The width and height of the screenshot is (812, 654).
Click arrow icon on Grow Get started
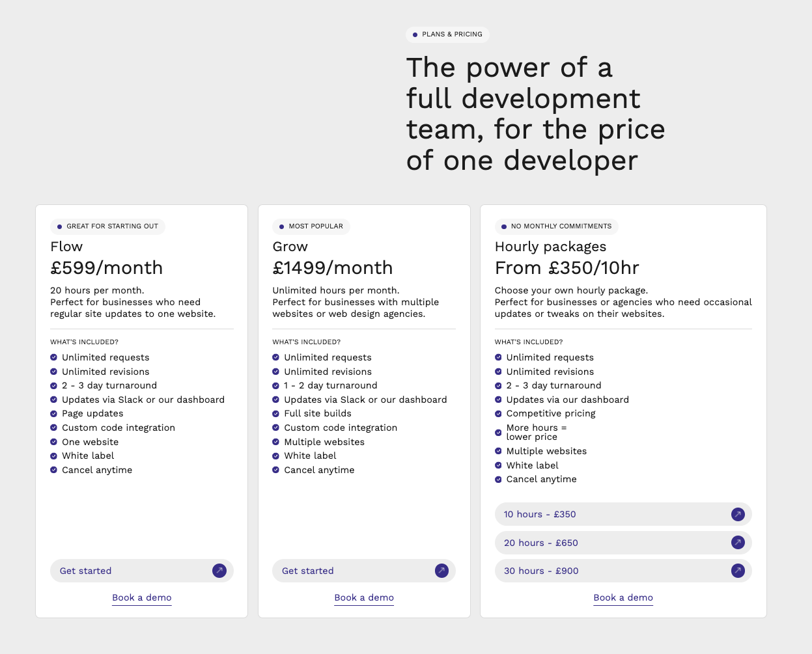coord(441,571)
